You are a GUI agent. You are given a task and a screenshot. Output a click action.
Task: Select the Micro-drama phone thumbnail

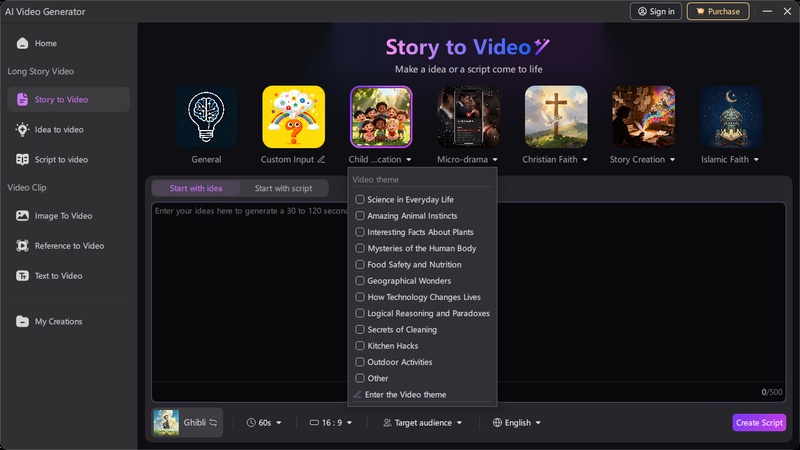pos(468,117)
